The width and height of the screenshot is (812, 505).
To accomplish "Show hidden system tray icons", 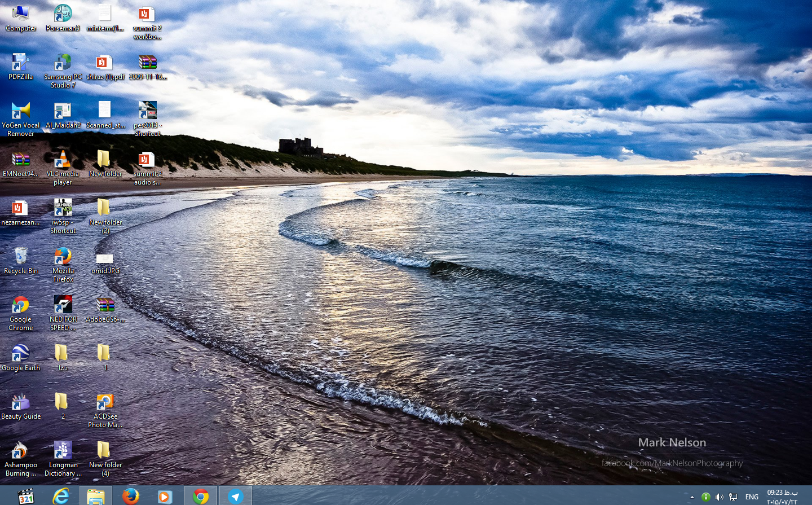I will click(x=692, y=497).
